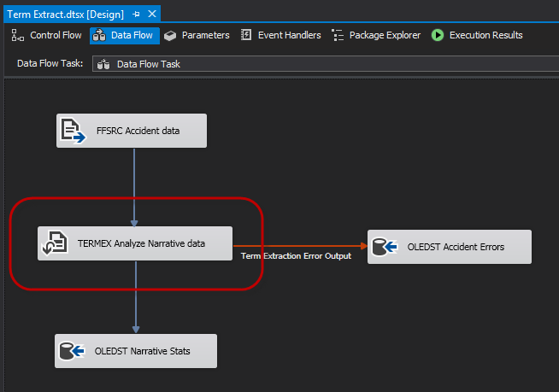Viewport: 559px width, 392px height.
Task: Click the Event Handlers lightning icon
Action: click(246, 35)
